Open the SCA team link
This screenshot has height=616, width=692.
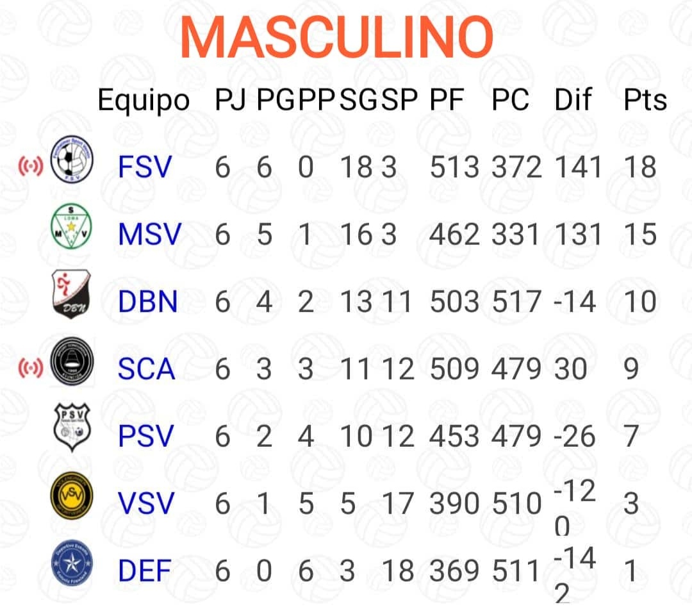click(x=147, y=369)
